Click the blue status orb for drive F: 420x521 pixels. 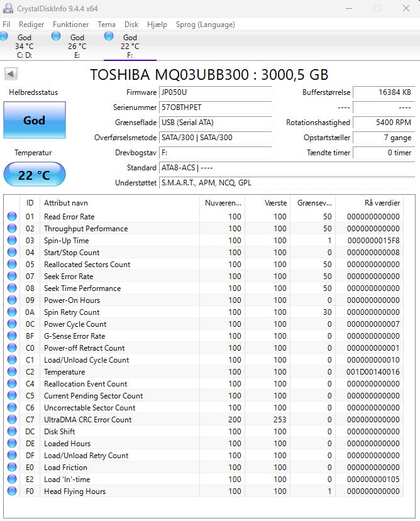[109, 36]
